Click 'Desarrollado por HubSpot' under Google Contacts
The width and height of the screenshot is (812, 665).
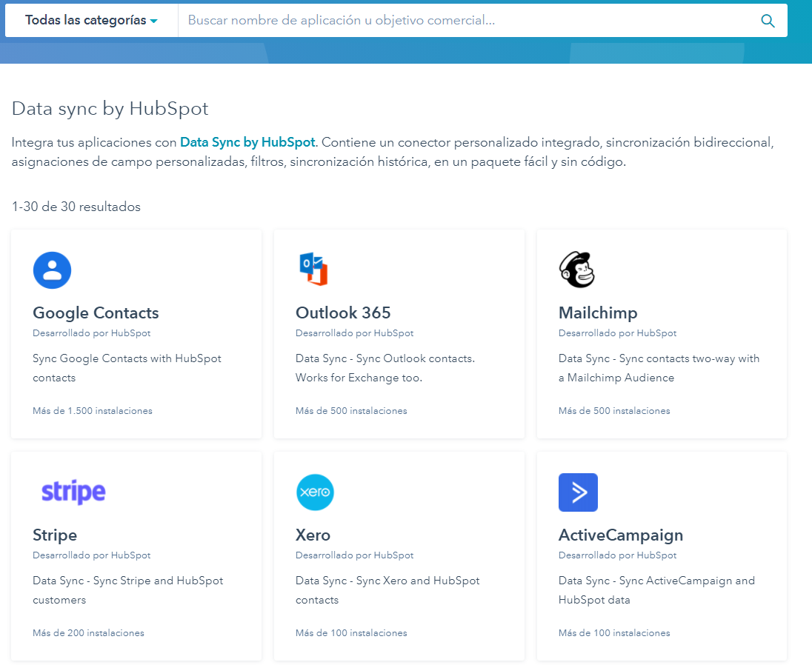coord(92,333)
